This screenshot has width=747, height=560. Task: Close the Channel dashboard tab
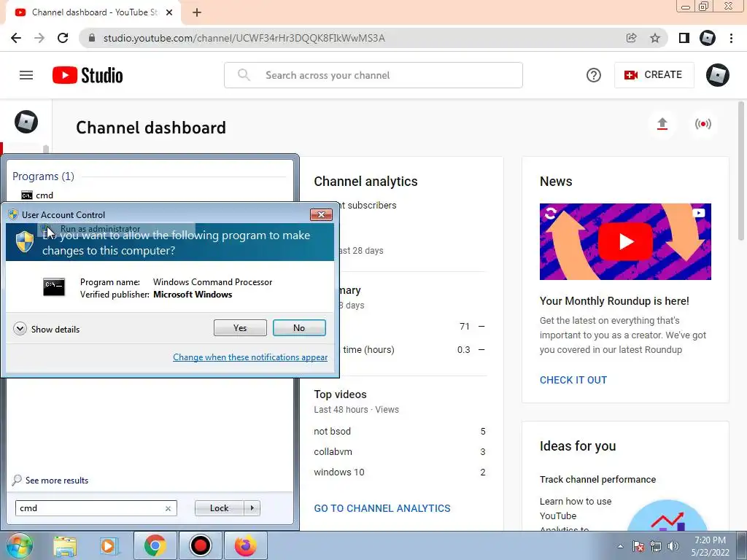169,12
